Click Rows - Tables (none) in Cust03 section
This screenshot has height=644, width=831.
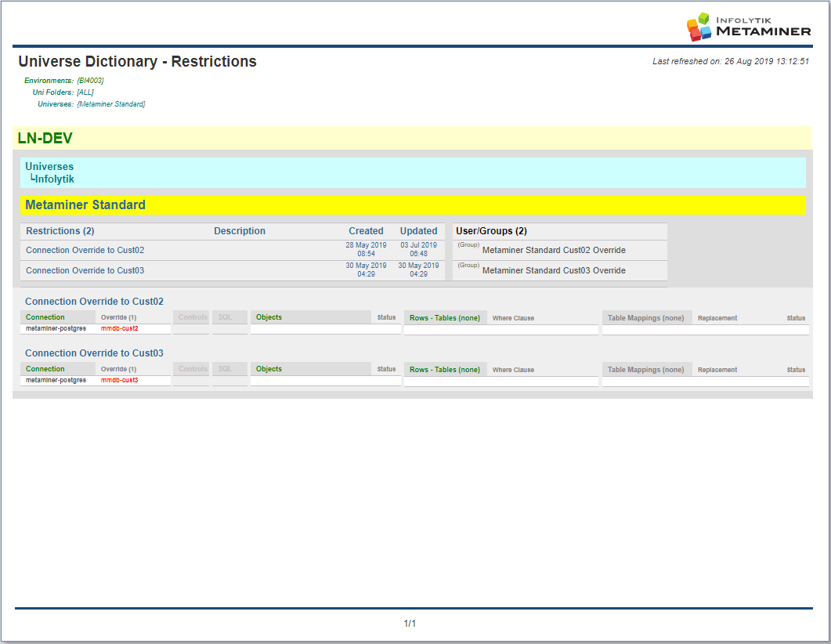coord(445,370)
